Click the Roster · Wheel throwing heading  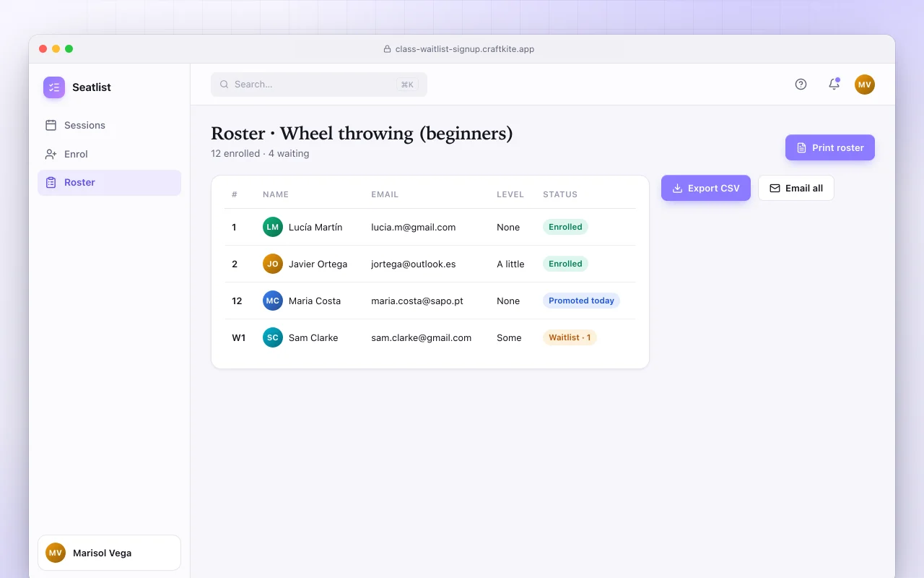coord(362,134)
